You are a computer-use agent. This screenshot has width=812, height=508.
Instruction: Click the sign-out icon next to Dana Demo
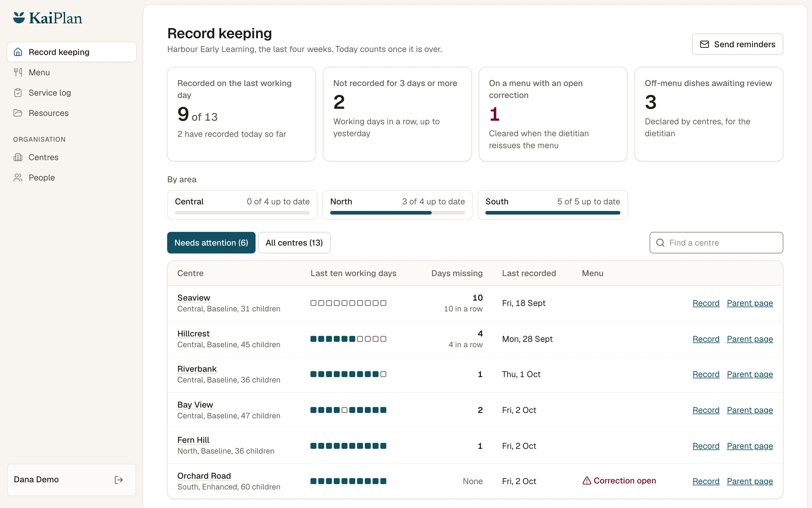[x=119, y=480]
